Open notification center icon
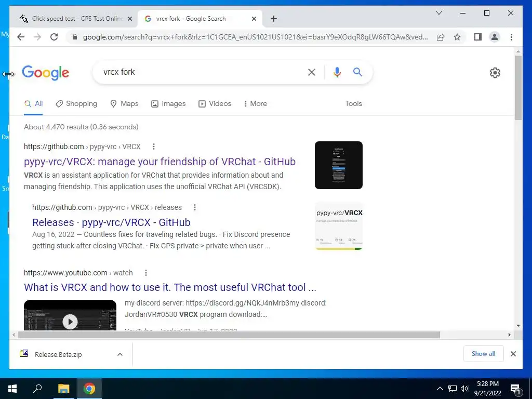 pos(515,389)
